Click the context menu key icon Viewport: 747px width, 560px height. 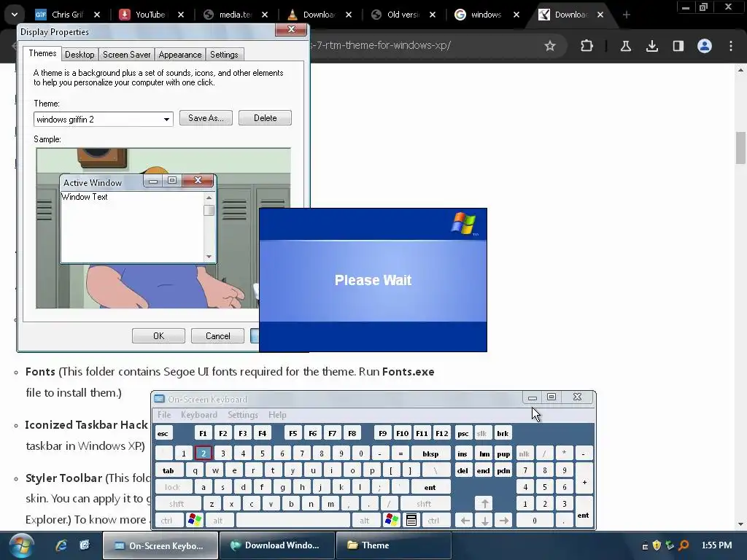pyautogui.click(x=411, y=521)
